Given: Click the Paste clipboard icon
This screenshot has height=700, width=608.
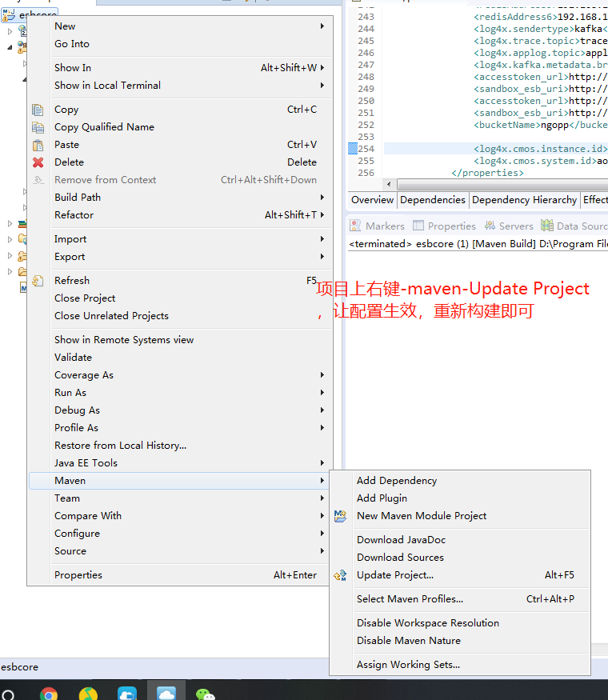Looking at the screenshot, I should coord(38,145).
